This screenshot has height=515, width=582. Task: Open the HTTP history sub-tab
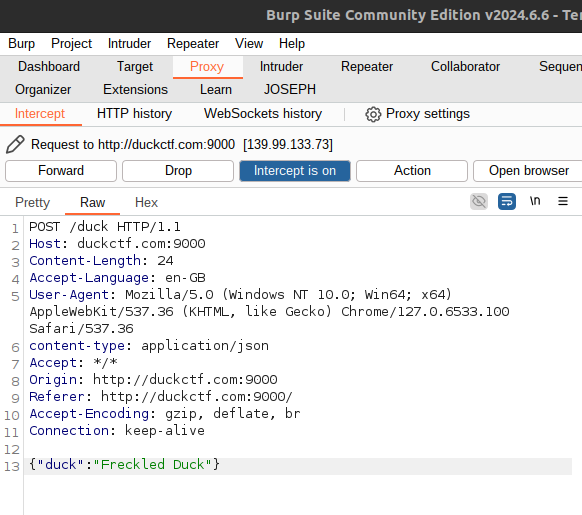(x=134, y=114)
